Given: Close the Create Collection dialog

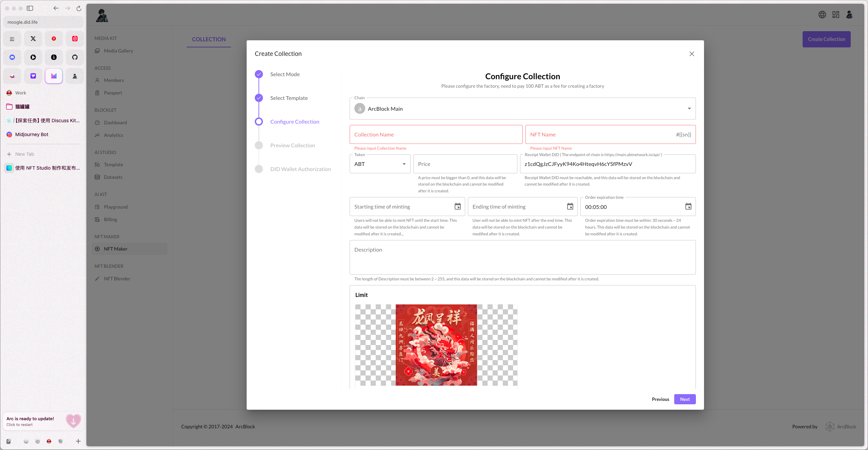Looking at the screenshot, I should coord(691,54).
